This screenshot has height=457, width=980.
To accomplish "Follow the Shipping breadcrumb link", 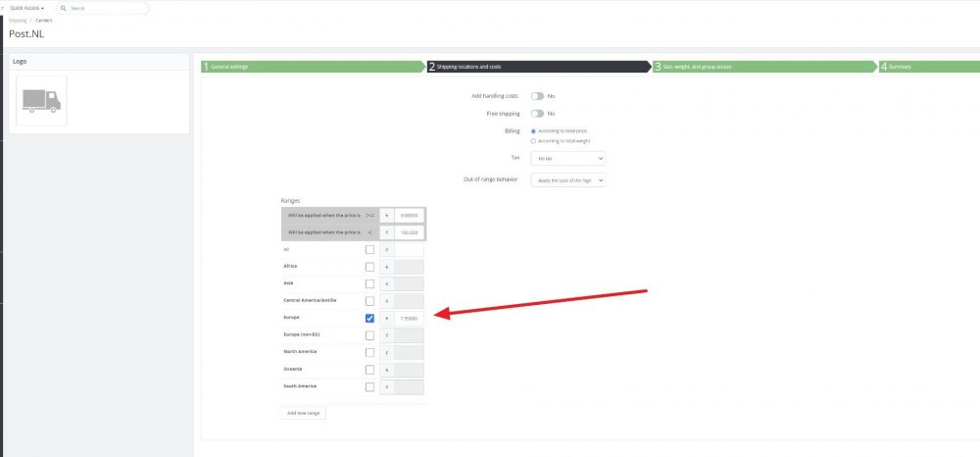I will [18, 21].
